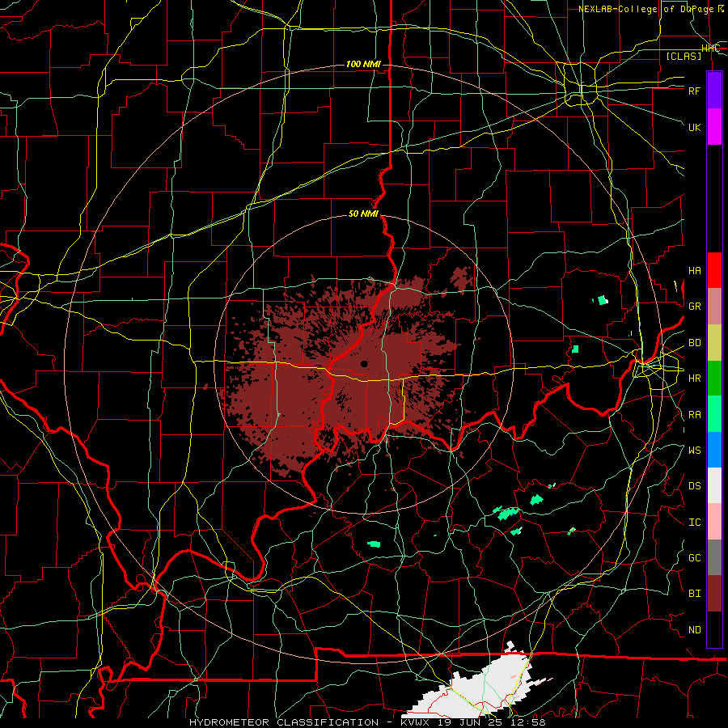Screen dimensions: 728x728
Task: Click the "RA" legend label
Action: click(x=695, y=414)
